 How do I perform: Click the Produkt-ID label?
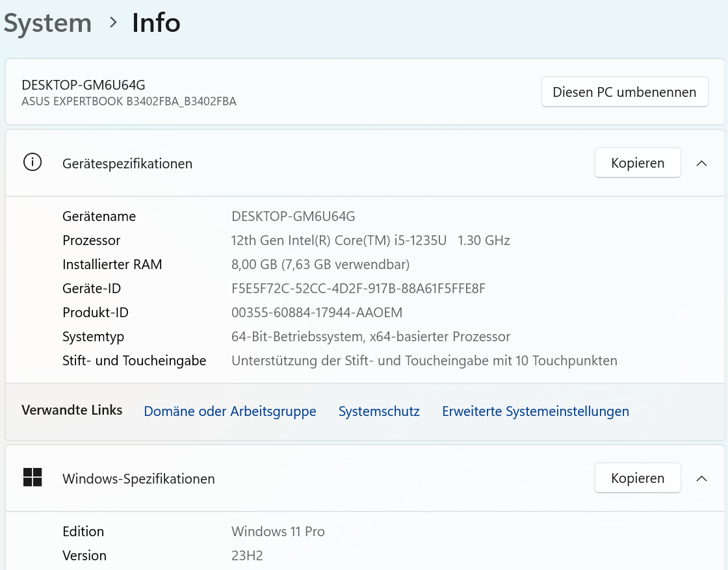[95, 313]
